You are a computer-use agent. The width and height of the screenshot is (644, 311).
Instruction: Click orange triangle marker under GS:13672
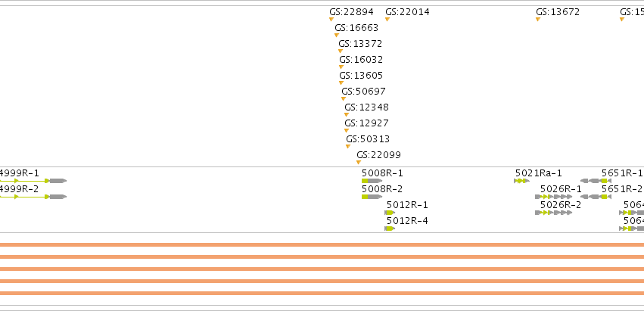point(538,20)
